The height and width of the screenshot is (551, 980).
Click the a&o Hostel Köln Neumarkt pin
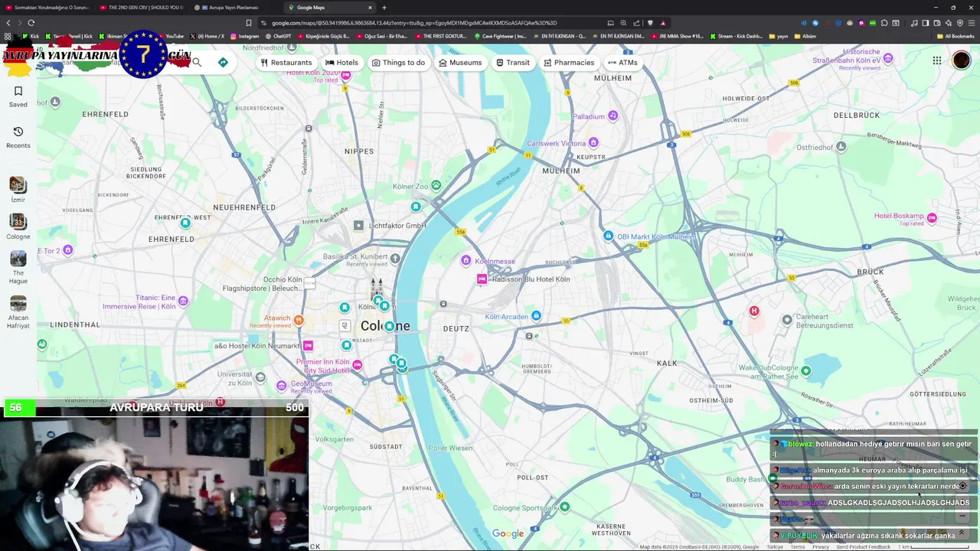308,346
